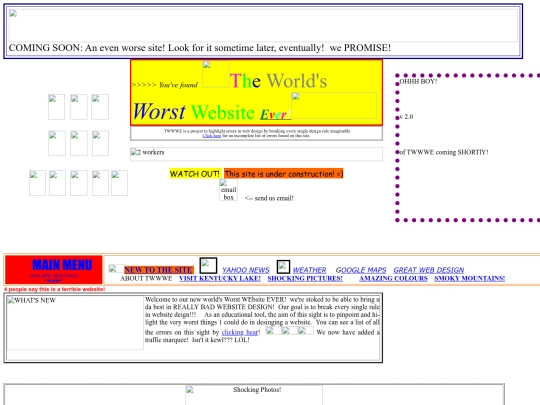Open the GREAT WEB DESIGN link

429,270
